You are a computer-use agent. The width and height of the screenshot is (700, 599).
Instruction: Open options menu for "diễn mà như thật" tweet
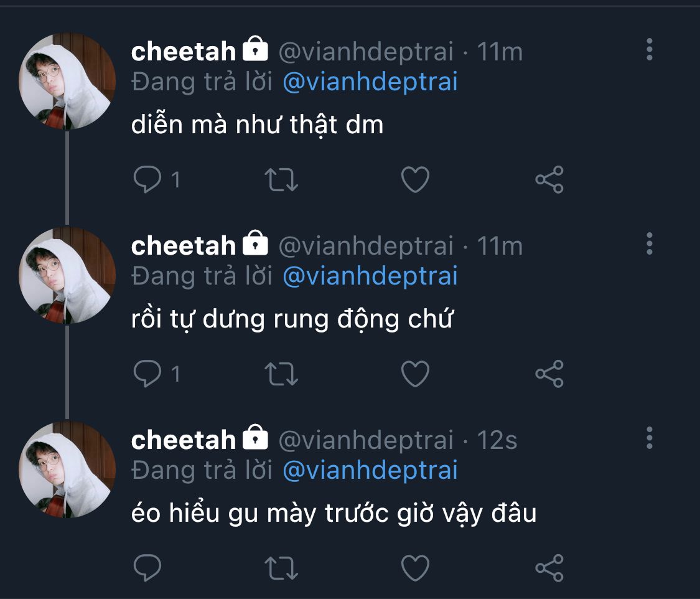(649, 50)
